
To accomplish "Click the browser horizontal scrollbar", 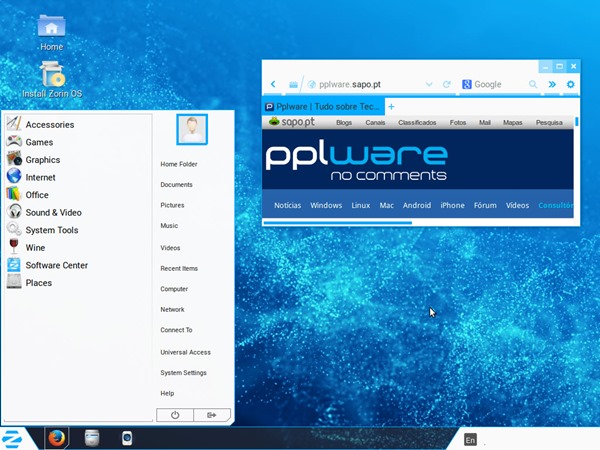I will [338, 222].
